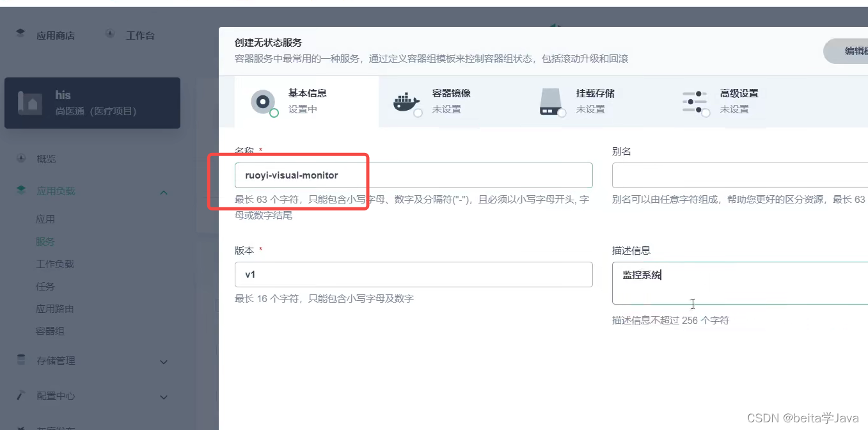This screenshot has width=868, height=430.
Task: Click the 配置中心 hammer icon
Action: [x=21, y=395]
